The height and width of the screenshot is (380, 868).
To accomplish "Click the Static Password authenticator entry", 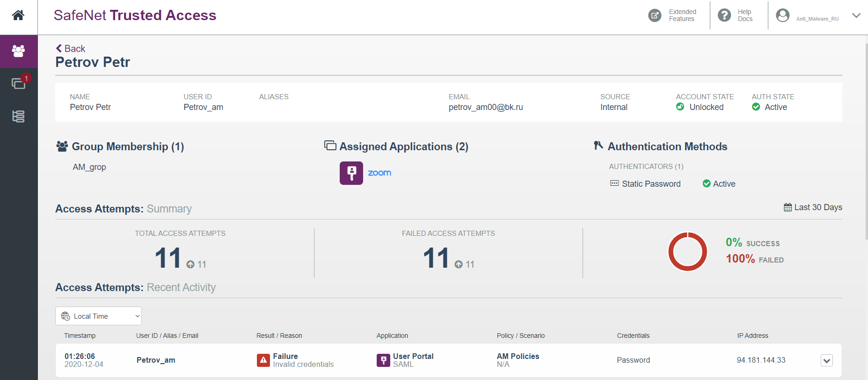I will [651, 184].
